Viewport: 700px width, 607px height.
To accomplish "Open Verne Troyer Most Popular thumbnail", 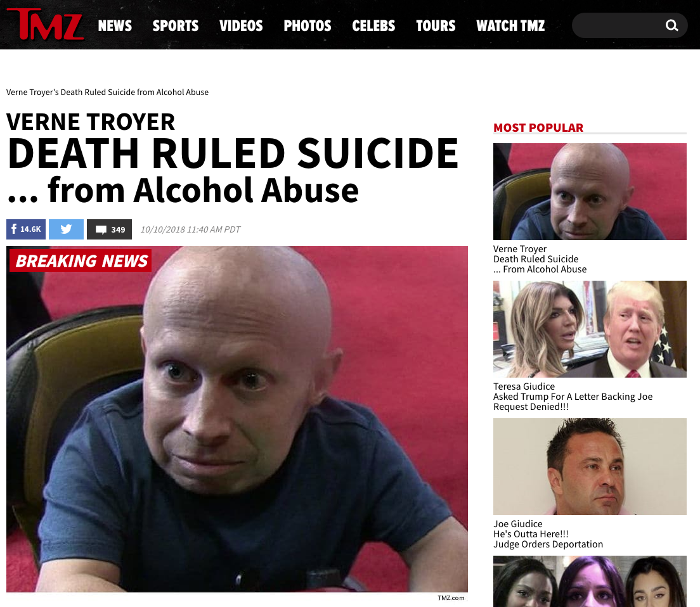I will pyautogui.click(x=590, y=192).
